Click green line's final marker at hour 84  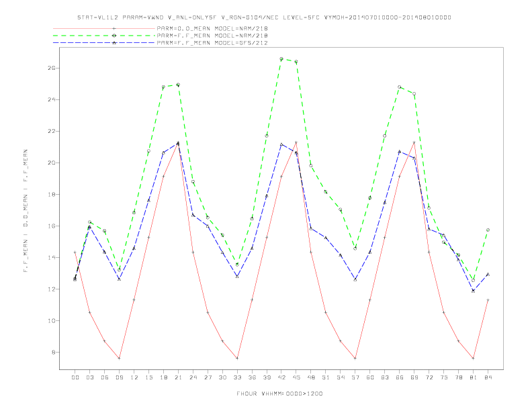[x=488, y=230]
